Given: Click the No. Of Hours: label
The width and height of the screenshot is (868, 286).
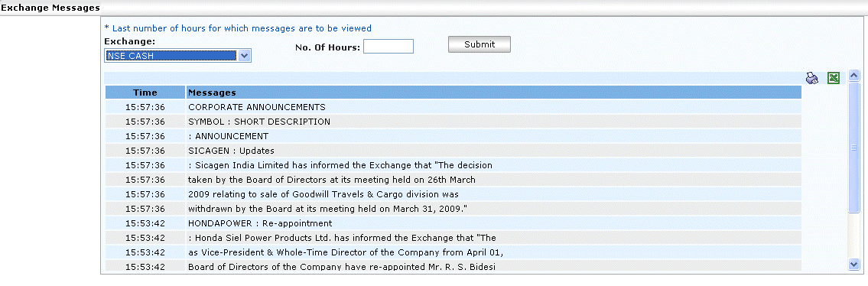Looking at the screenshot, I should [328, 47].
